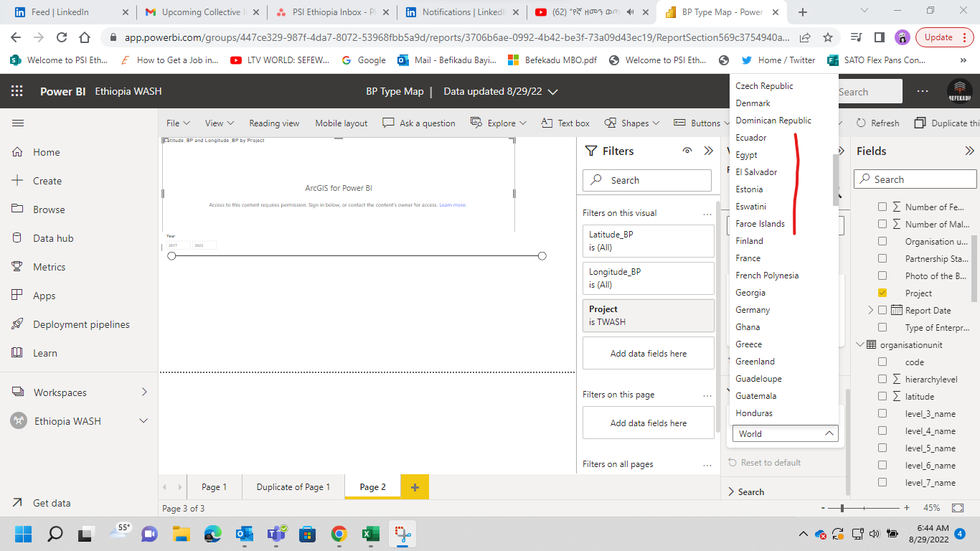The height and width of the screenshot is (551, 980).
Task: Go to Home in sidebar
Action: [47, 152]
